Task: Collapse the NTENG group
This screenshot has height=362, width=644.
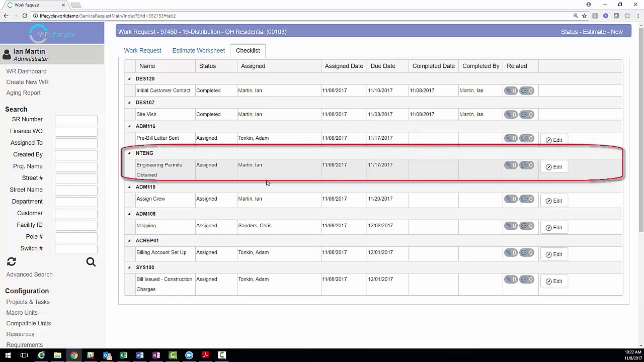Action: (x=129, y=153)
